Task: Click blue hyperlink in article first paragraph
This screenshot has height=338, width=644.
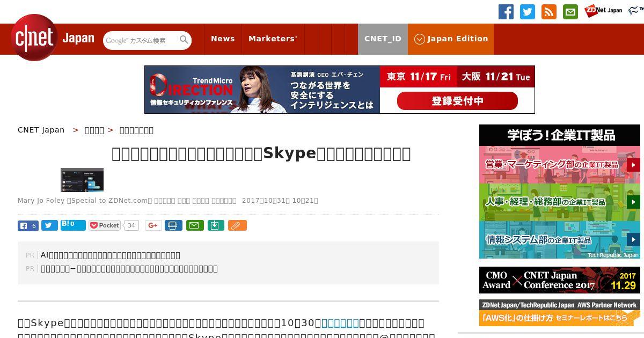Action: click(340, 323)
